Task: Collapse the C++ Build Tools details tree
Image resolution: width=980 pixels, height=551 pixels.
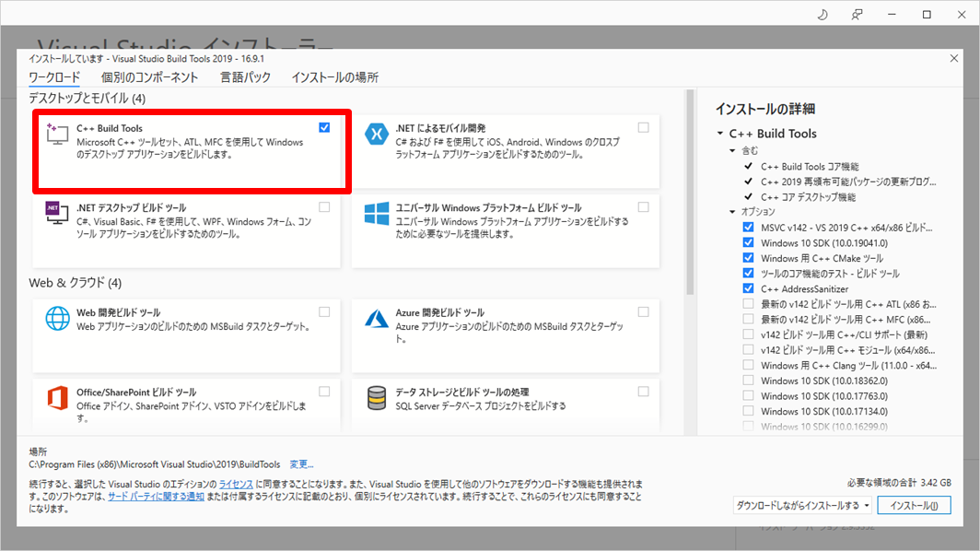Action: (x=720, y=134)
